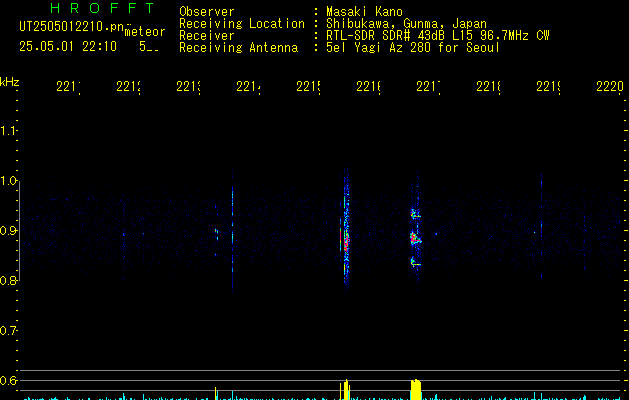The image size is (629, 400).
Task: Click the middle blob of the triple echo
Action: tap(415, 238)
